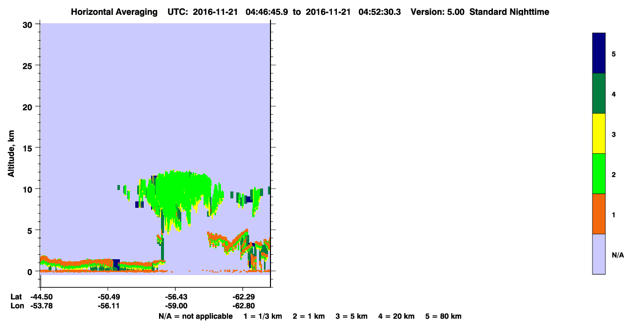This screenshot has width=644, height=330.
Task: Click the '3 = 5 km' legend note
Action: click(352, 316)
